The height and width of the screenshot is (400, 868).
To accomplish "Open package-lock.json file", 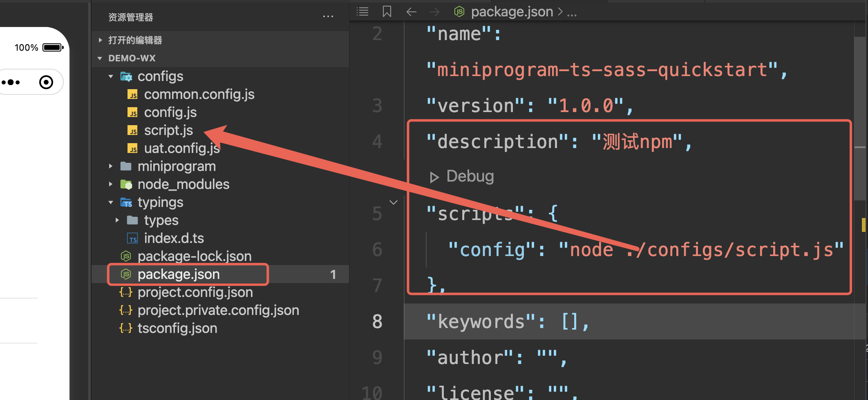I will point(195,256).
